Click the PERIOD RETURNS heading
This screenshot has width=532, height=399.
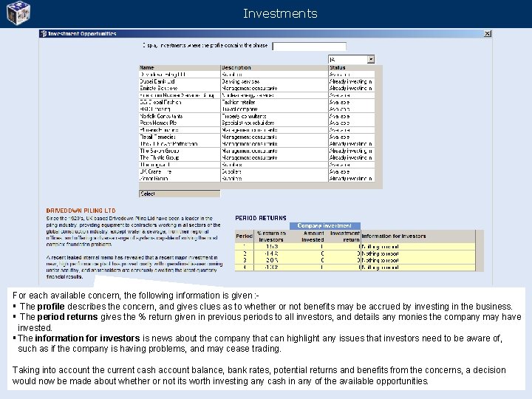[x=261, y=218]
